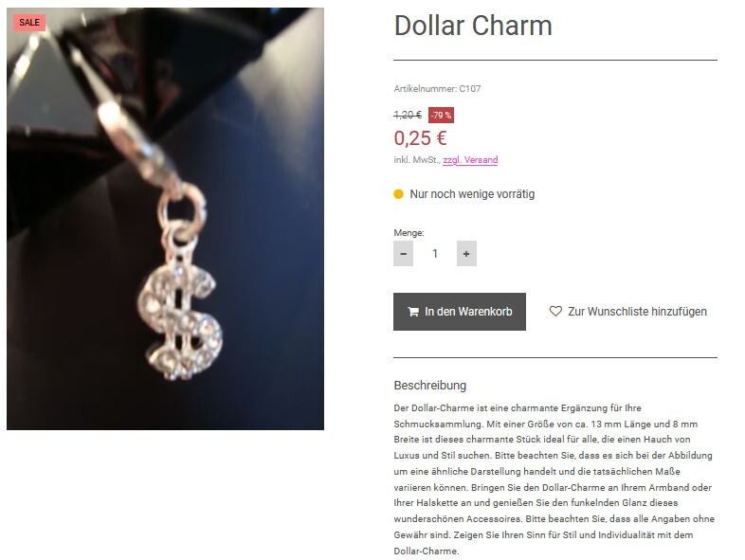The height and width of the screenshot is (560, 745).
Task: Click the Menge label
Action: tap(409, 233)
